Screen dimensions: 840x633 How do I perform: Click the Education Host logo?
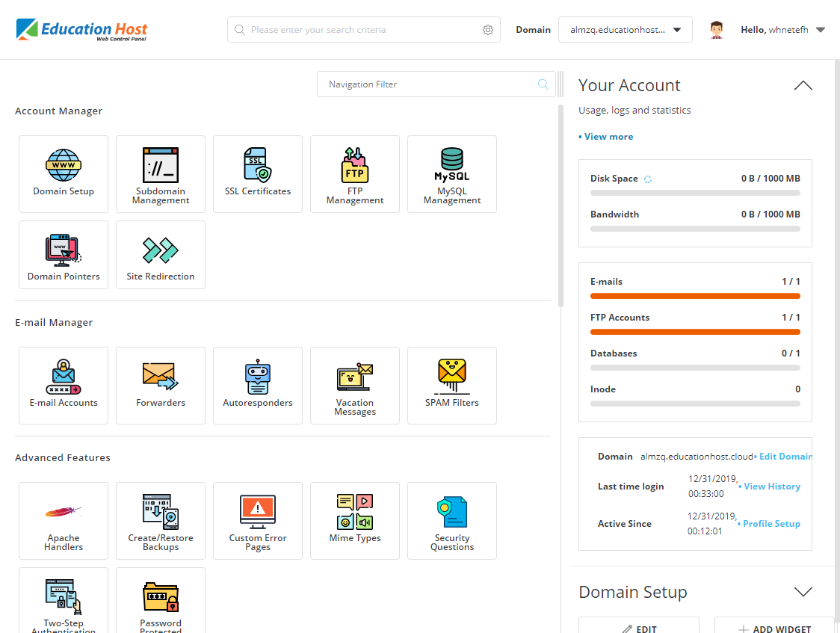click(x=81, y=30)
